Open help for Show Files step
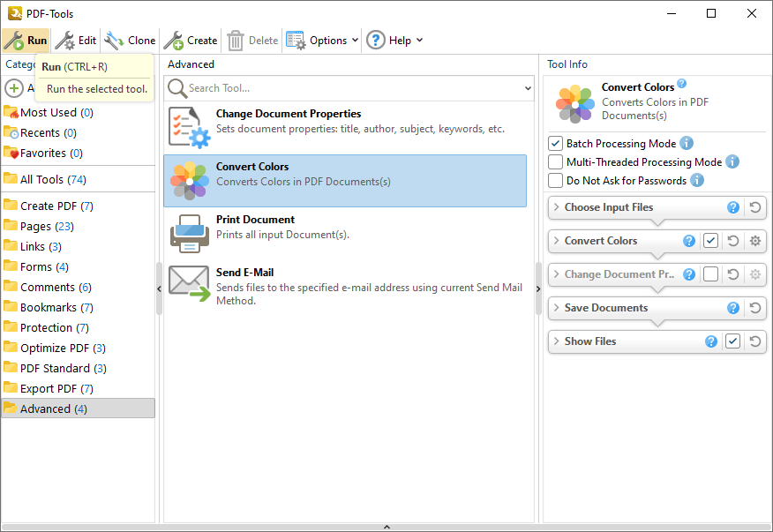This screenshot has height=532, width=773. point(711,341)
